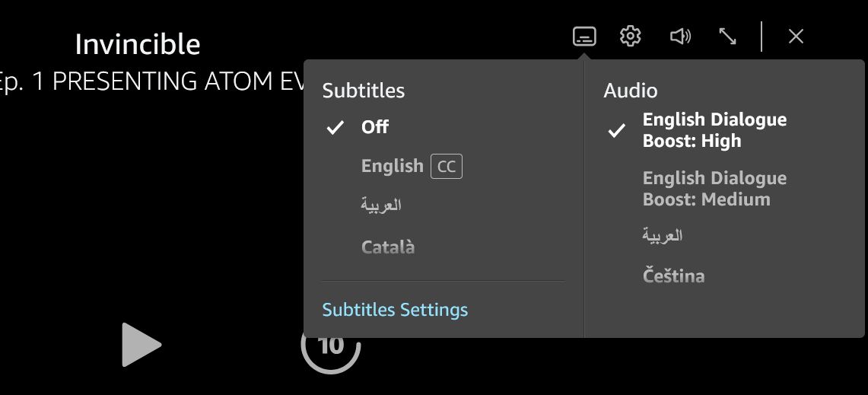The image size is (868, 395).
Task: Click the Subtitles section heading
Action: 364,91
